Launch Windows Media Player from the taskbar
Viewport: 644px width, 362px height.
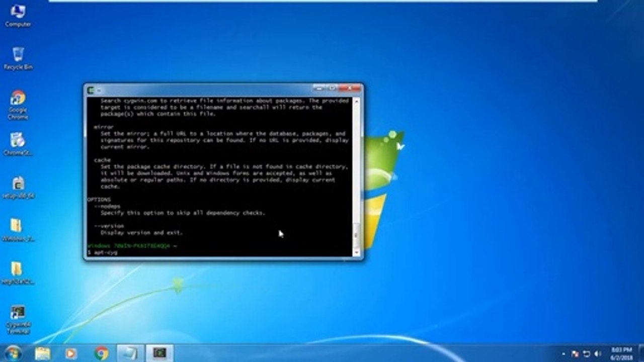pos(71,353)
